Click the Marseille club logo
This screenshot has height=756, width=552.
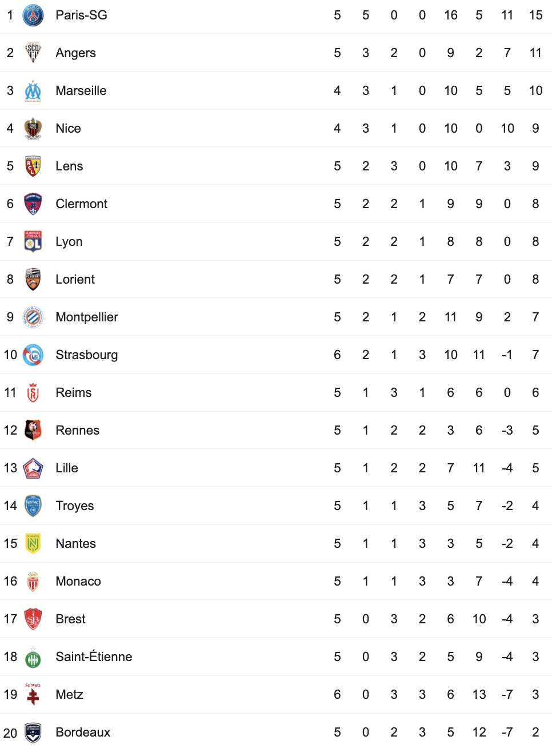(33, 91)
